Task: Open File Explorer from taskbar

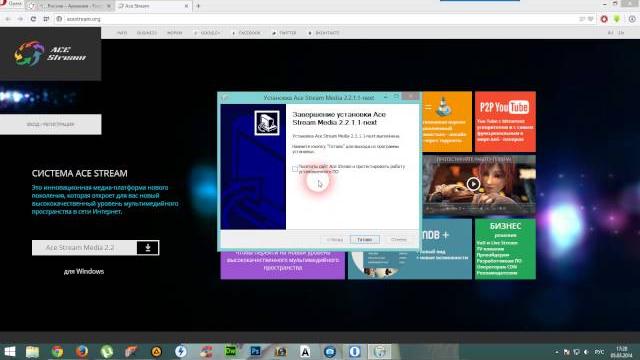Action: click(32, 351)
